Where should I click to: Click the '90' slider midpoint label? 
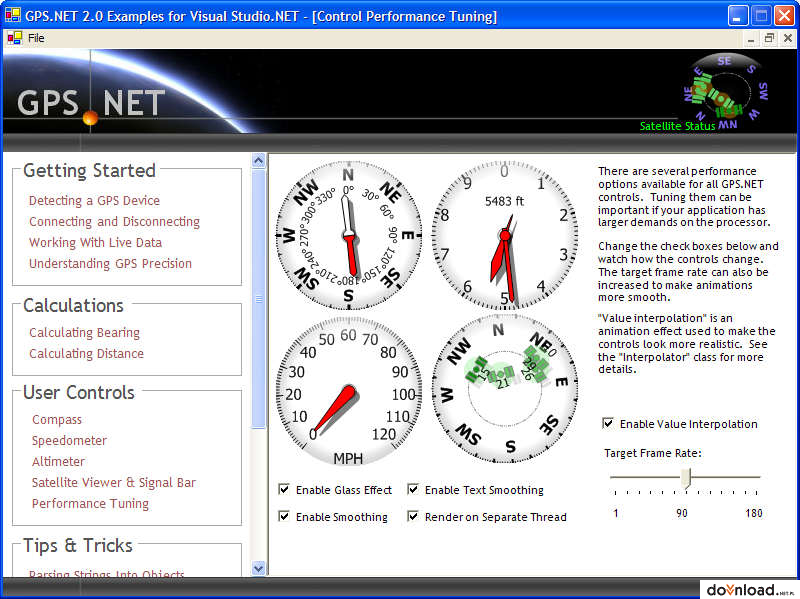tap(682, 513)
